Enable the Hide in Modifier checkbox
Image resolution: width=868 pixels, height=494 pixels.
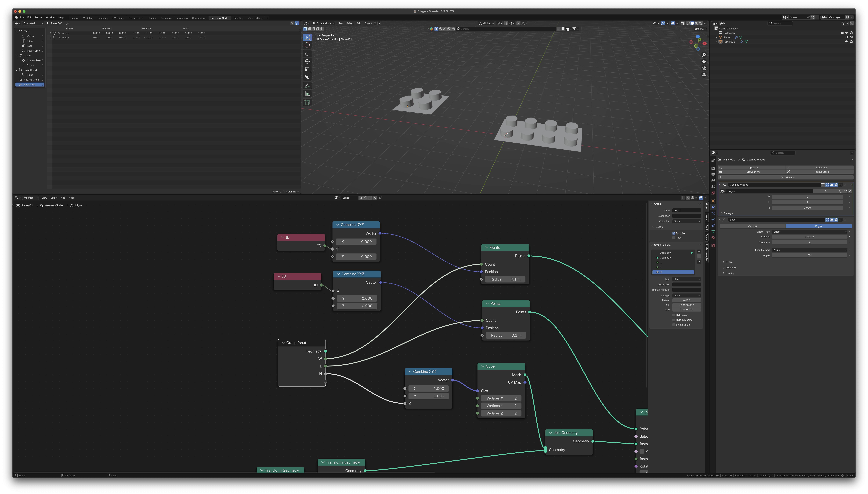pyautogui.click(x=674, y=320)
